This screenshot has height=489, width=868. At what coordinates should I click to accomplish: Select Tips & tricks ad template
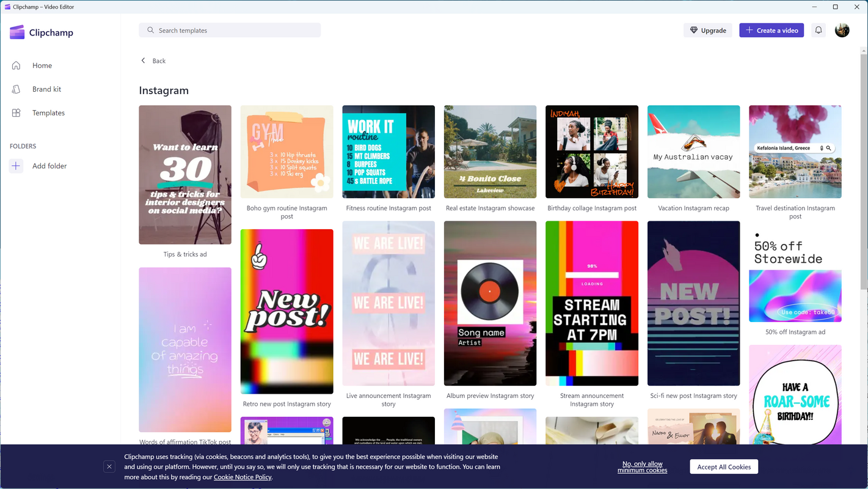pos(185,175)
